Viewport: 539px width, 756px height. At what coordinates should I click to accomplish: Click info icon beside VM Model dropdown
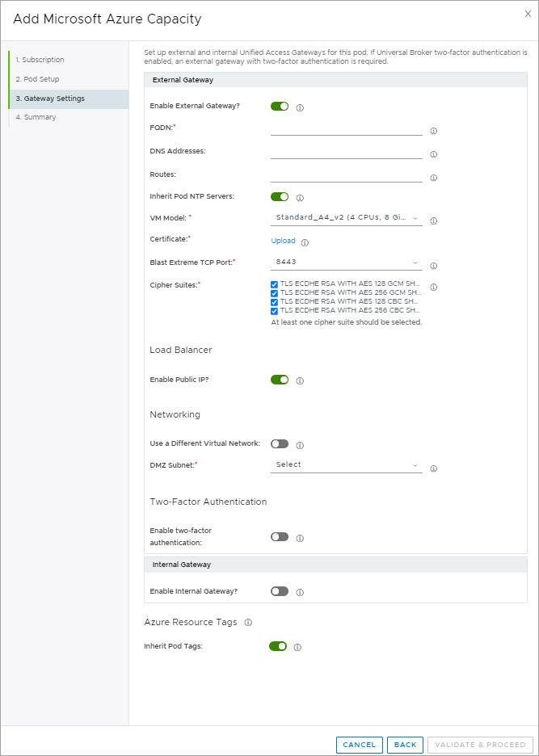coord(433,220)
